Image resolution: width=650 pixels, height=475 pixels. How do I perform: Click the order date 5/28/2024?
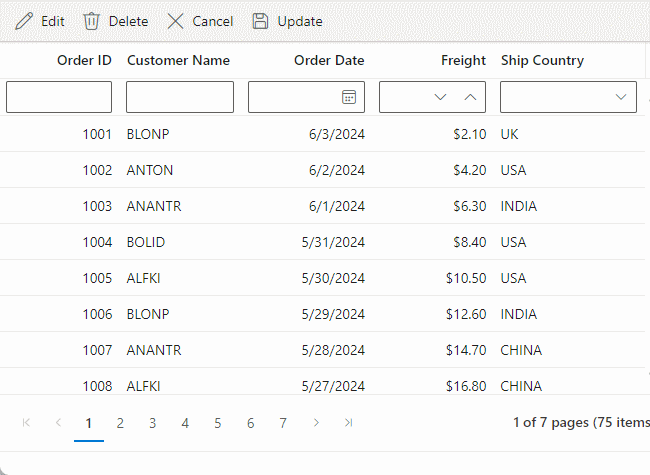pyautogui.click(x=333, y=351)
